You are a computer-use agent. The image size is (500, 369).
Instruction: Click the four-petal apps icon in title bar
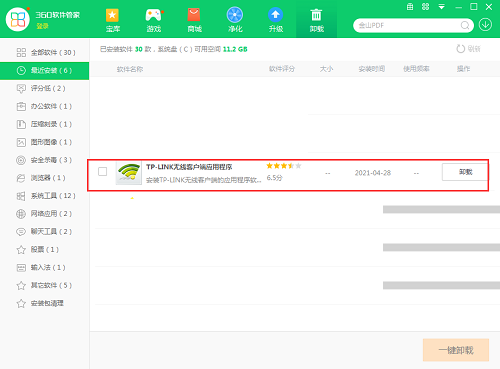[426, 7]
